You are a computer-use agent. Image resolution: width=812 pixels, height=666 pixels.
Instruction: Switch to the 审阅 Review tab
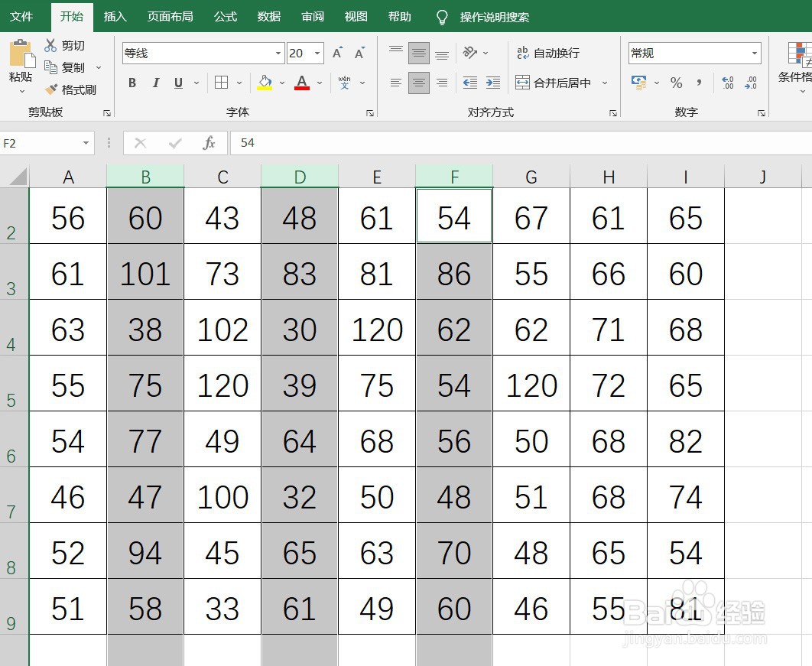coord(312,17)
